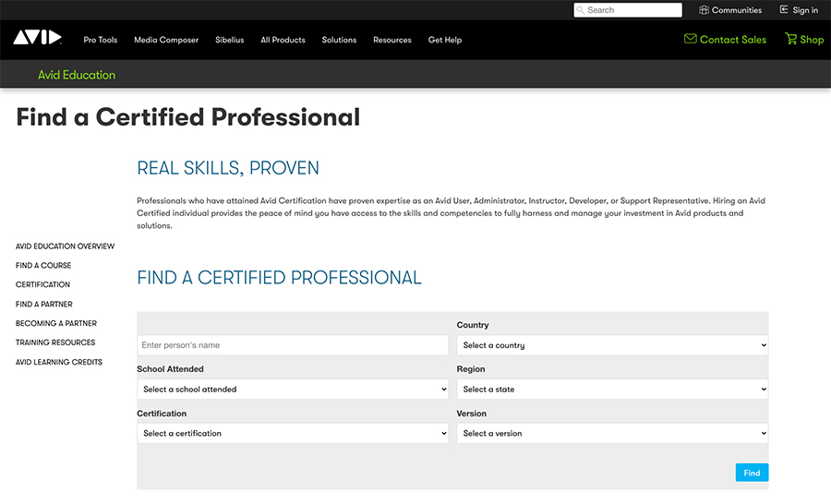Open the Resources menu
The height and width of the screenshot is (504, 831).
point(392,40)
